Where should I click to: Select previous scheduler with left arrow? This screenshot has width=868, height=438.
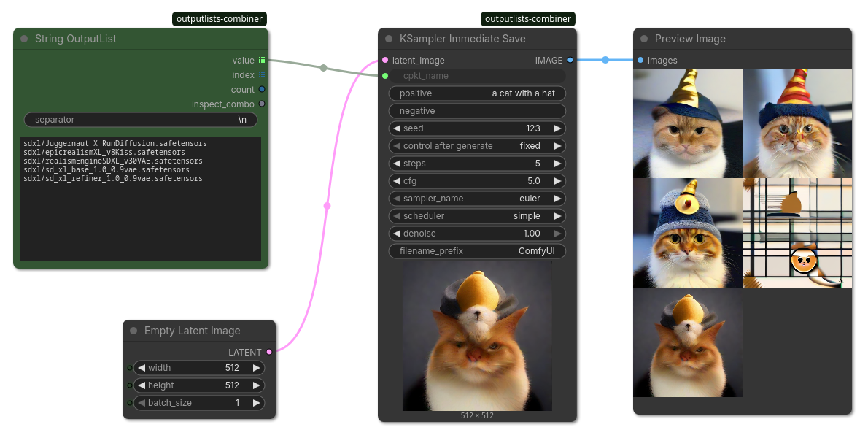coord(396,216)
